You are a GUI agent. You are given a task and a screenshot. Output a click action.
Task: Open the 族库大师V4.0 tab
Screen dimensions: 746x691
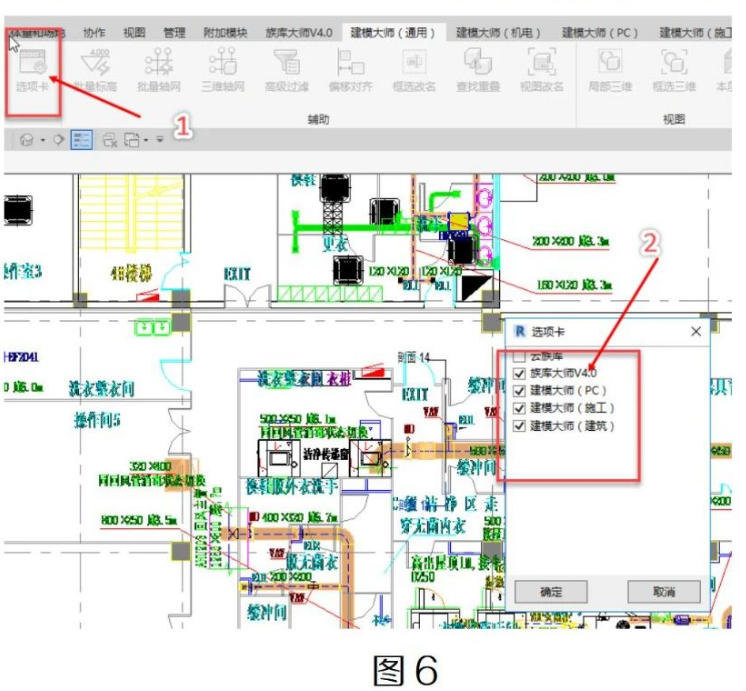(x=299, y=32)
